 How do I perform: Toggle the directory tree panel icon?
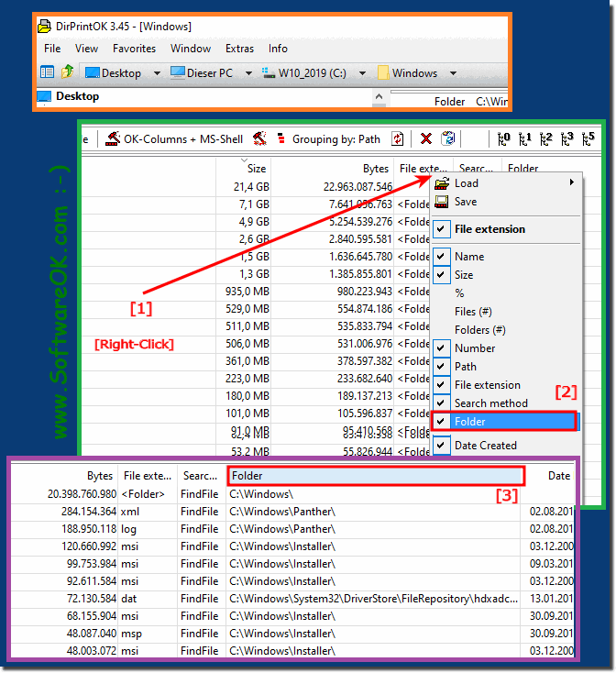pyautogui.click(x=47, y=72)
